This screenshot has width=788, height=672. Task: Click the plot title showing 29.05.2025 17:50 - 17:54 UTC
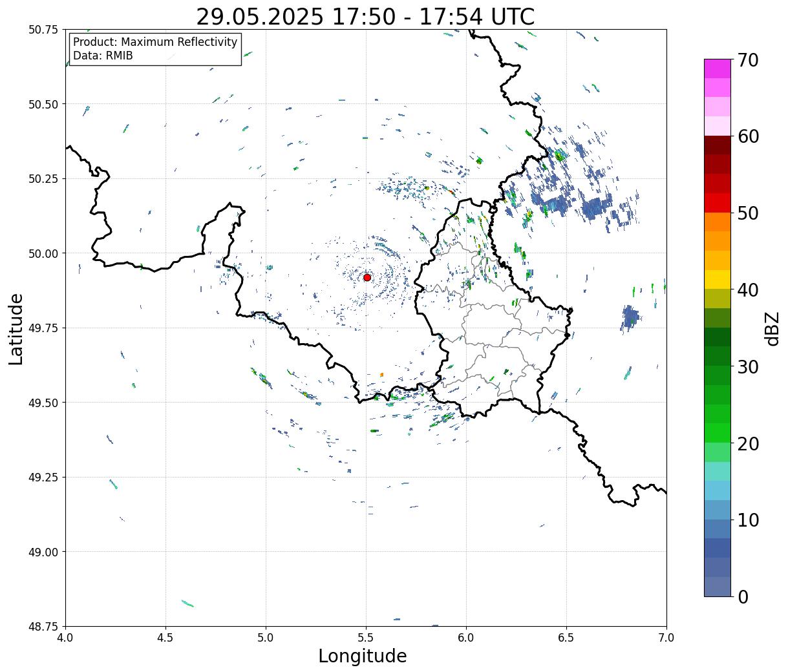pos(365,17)
